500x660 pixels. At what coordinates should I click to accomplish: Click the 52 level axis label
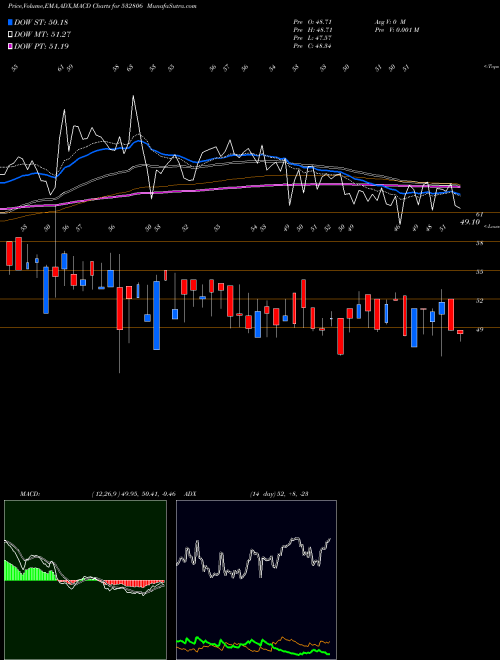(479, 301)
